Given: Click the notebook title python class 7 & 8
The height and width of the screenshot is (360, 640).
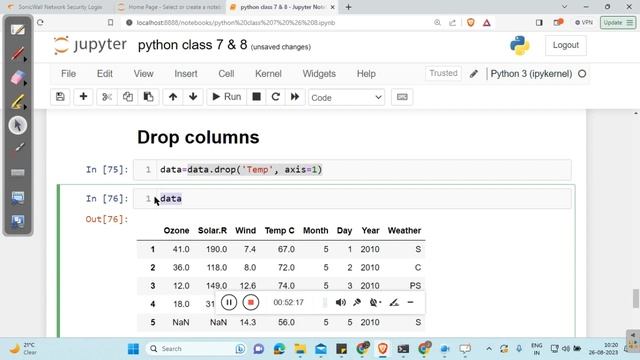Looking at the screenshot, I should coord(192,45).
